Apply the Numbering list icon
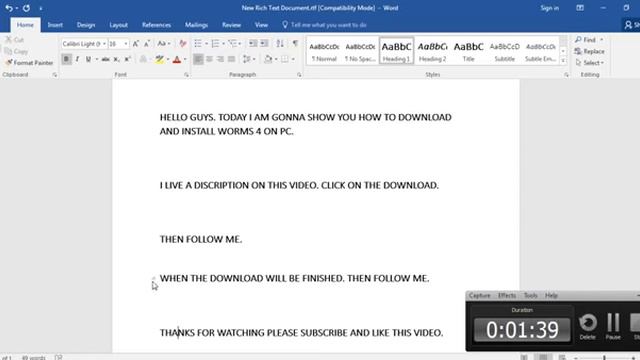Screen dimensions: 640x360 click(215, 43)
